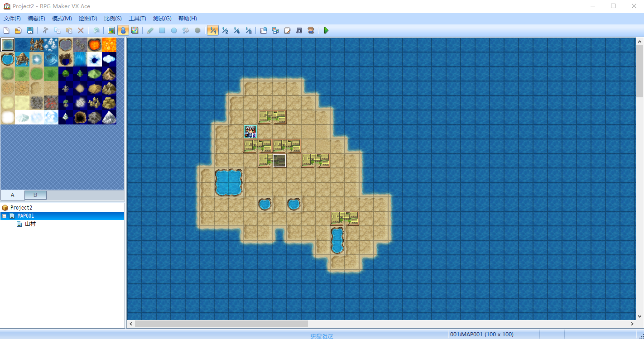This screenshot has height=339, width=644.
Task: Set map zoom to 1/2 scale
Action: (x=225, y=30)
